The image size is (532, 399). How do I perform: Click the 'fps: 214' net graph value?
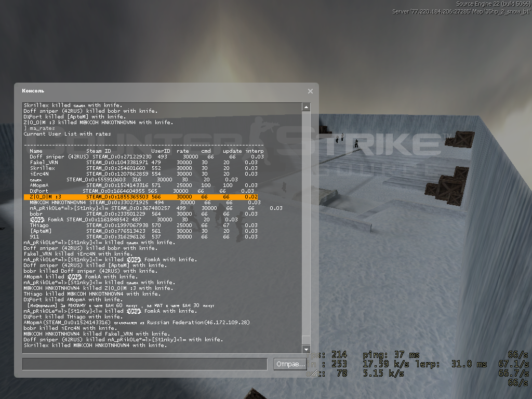(x=326, y=355)
